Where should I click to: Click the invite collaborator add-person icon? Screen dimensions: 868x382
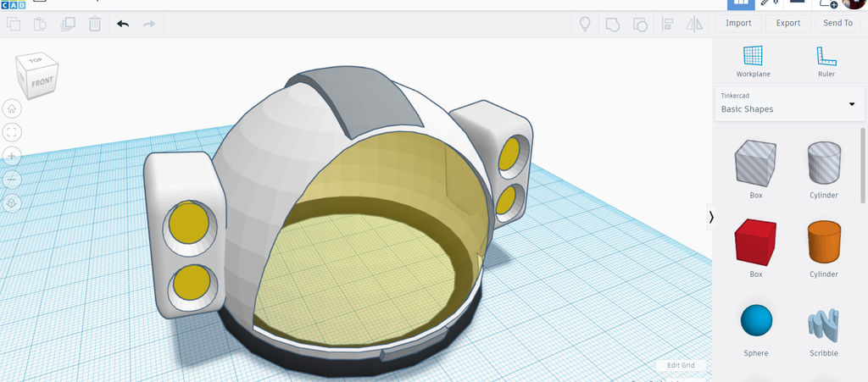(x=828, y=3)
